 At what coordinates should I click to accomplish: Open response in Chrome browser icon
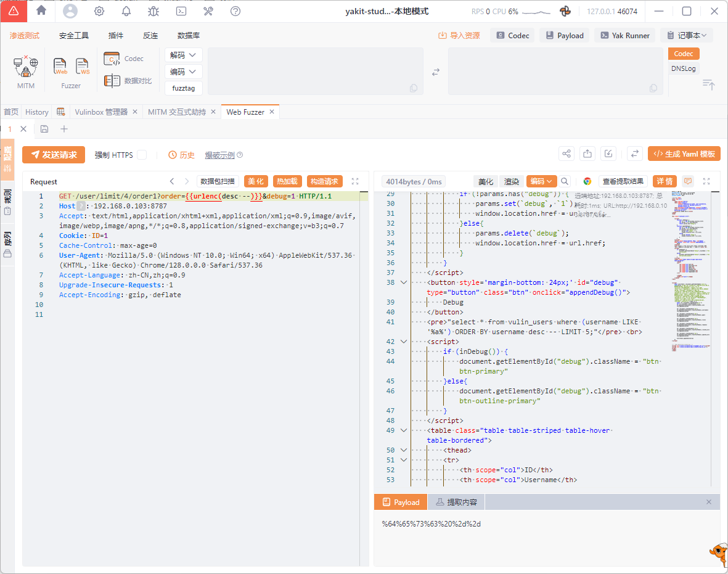click(x=587, y=181)
